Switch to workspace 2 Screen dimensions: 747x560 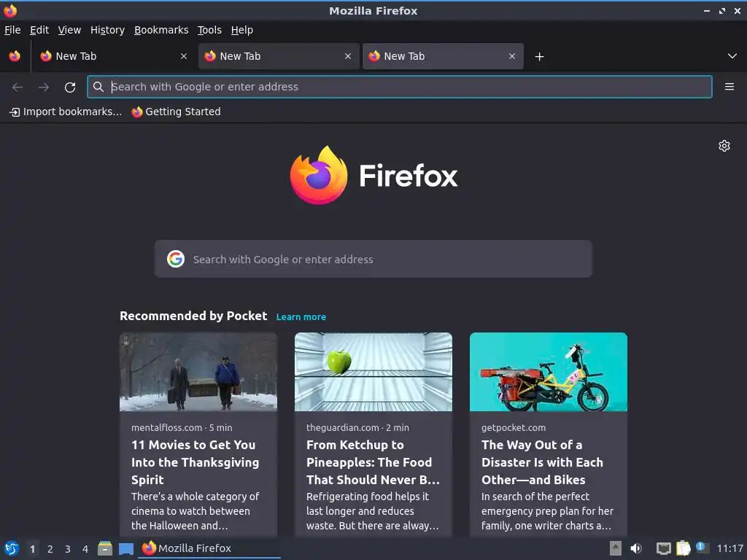[50, 549]
